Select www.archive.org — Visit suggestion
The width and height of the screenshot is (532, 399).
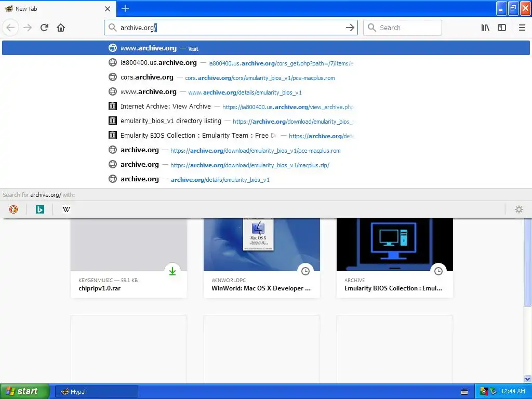coord(265,48)
